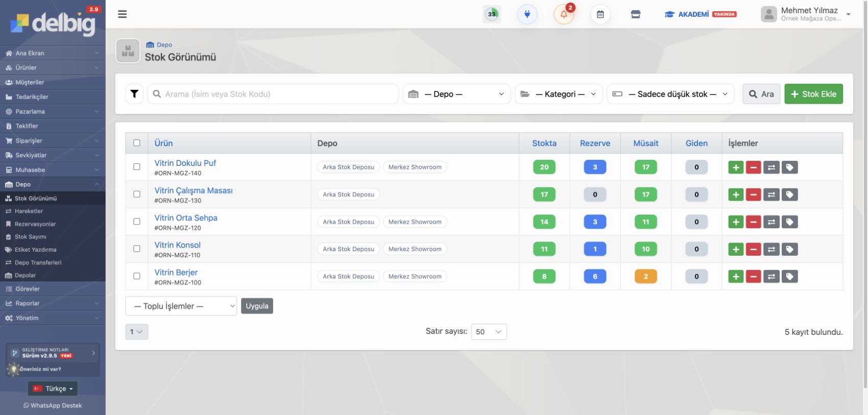Open Stok Sayımı under Depo
This screenshot has height=415, width=868.
click(x=53, y=237)
